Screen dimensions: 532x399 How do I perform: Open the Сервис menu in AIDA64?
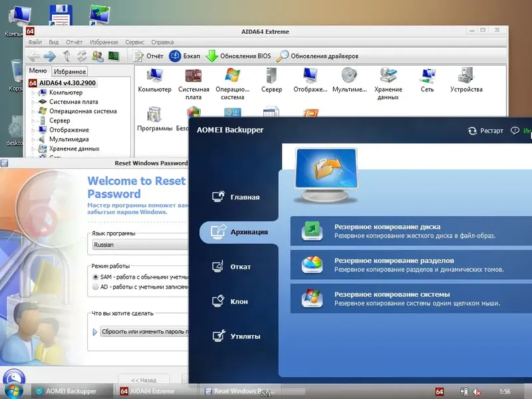pyautogui.click(x=136, y=41)
